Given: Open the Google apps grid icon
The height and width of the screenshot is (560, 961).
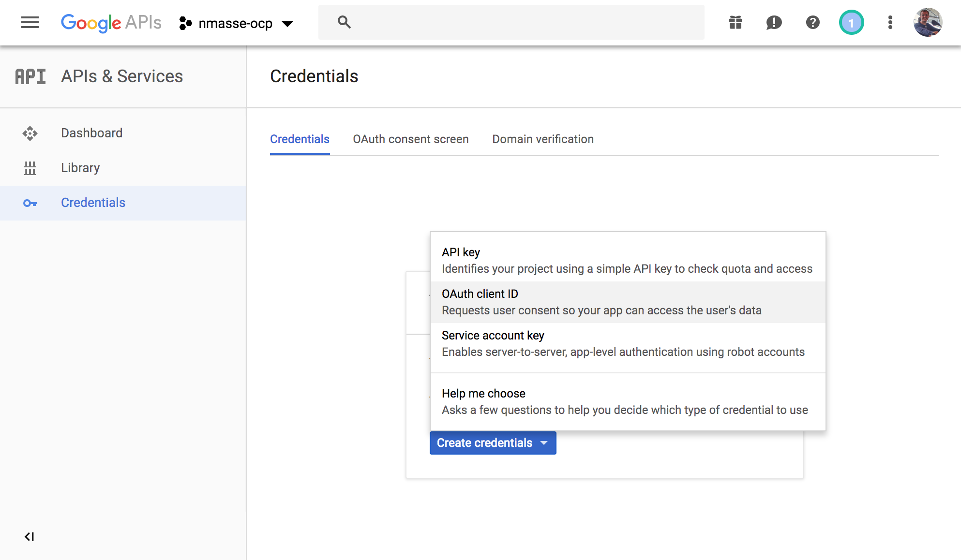Looking at the screenshot, I should 735,22.
